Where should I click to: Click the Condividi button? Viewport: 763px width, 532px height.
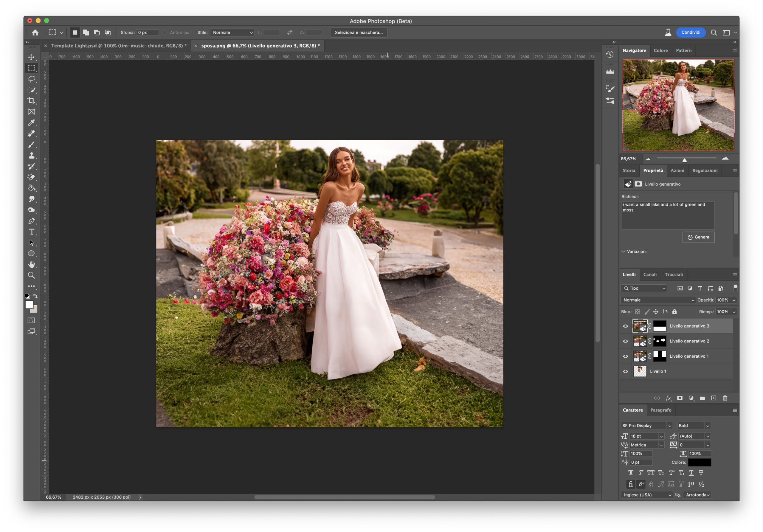tap(691, 32)
